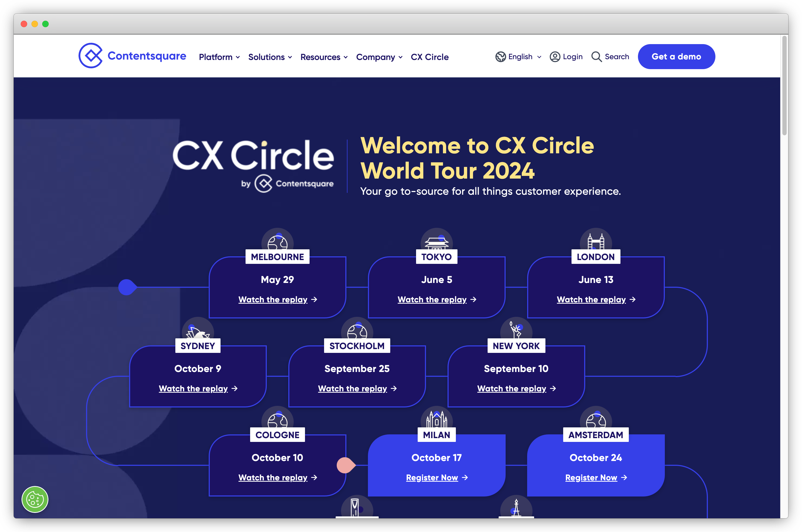
Task: Expand the Company dropdown menu
Action: [379, 56]
